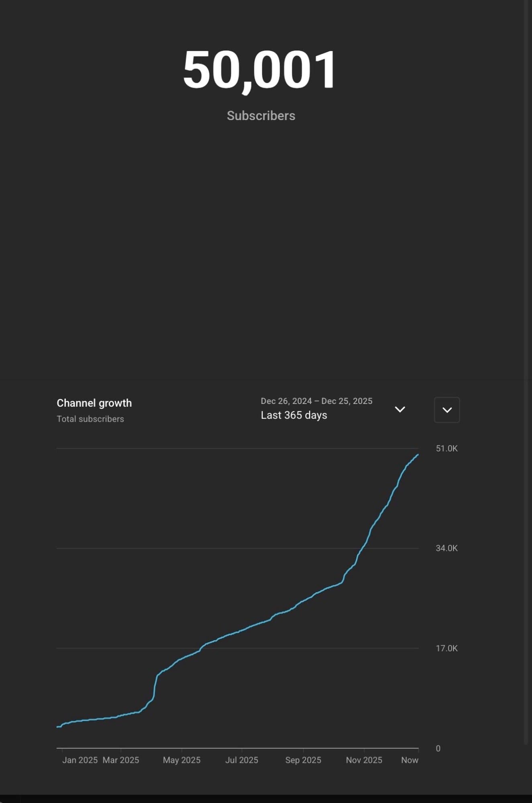Click the 17.0K y-axis label
Image resolution: width=532 pixels, height=803 pixels.
pos(446,648)
